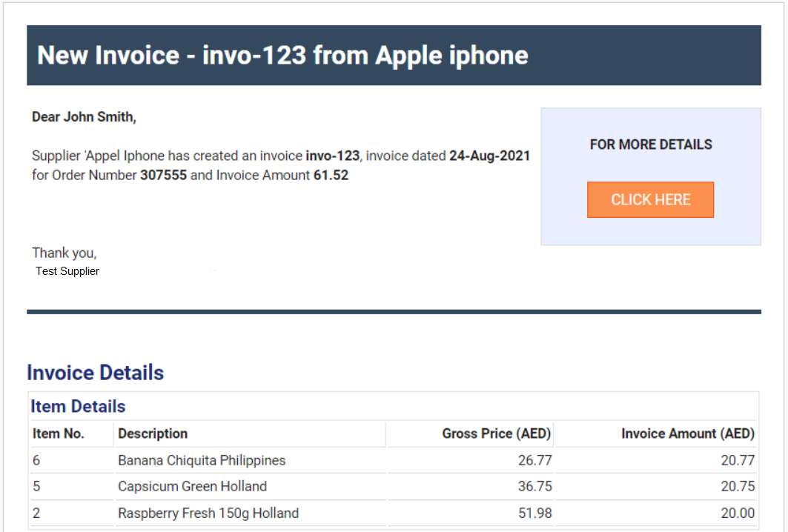Image resolution: width=788 pixels, height=532 pixels.
Task: Click gross price 51.98
Action: coord(534,513)
